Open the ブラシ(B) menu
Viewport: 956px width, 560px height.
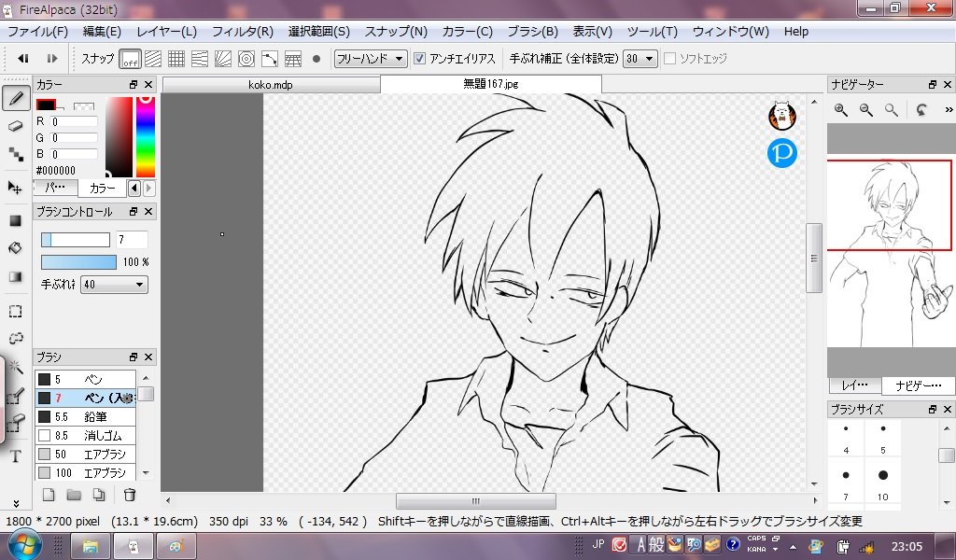tap(532, 32)
